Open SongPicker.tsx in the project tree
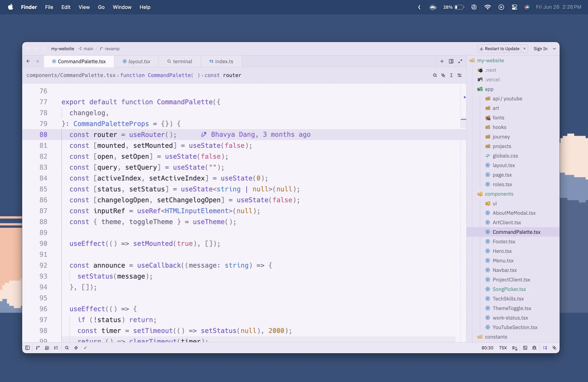This screenshot has width=588, height=382. [509, 289]
